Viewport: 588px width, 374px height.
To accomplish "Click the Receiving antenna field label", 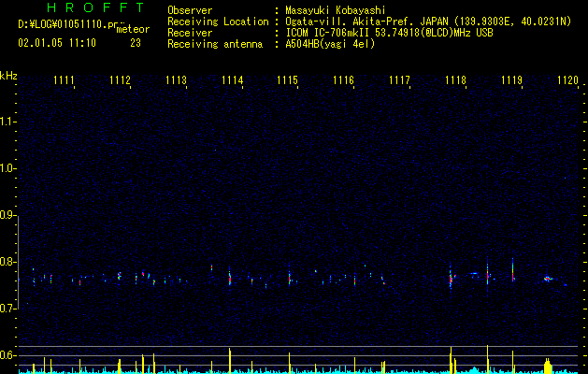I will 215,44.
